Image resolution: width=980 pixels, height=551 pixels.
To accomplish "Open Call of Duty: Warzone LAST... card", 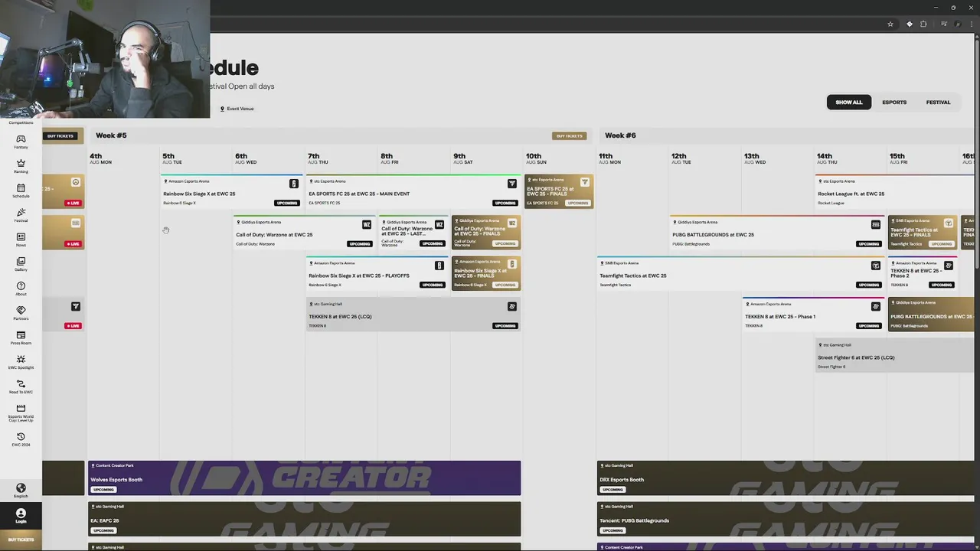I will coord(413,233).
